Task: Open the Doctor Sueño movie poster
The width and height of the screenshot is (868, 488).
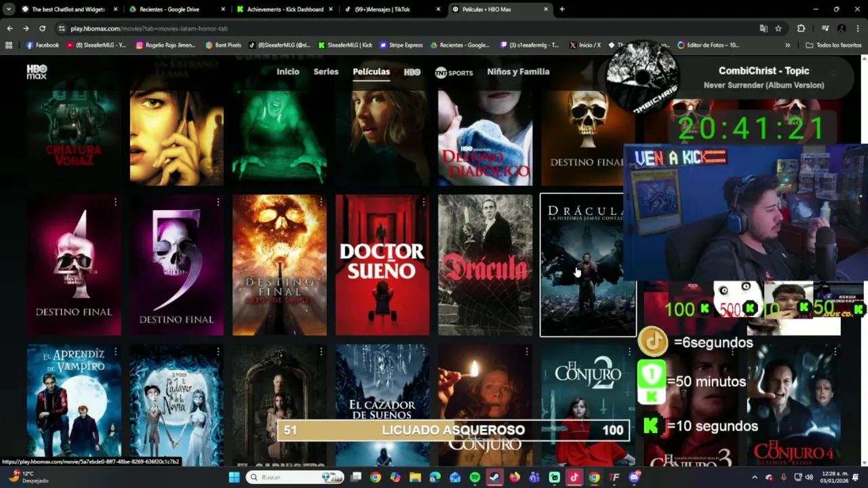Action: pos(382,265)
